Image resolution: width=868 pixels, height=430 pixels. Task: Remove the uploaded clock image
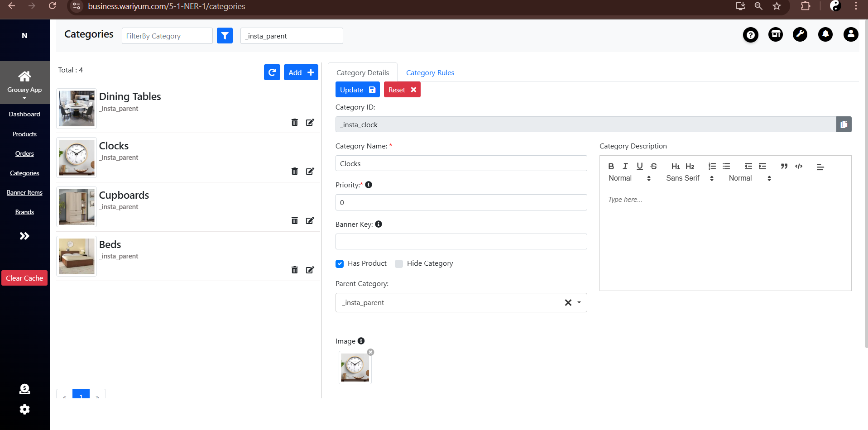pyautogui.click(x=370, y=352)
